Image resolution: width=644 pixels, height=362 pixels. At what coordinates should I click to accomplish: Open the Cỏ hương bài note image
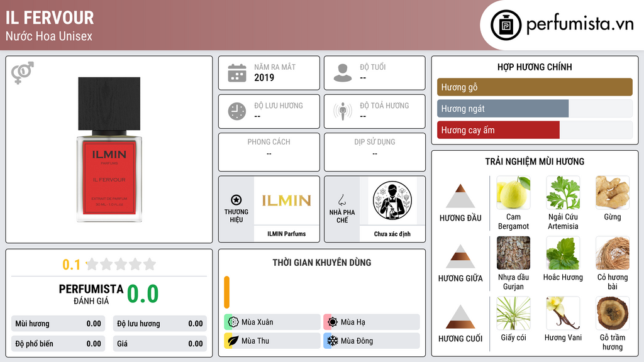coord(613,253)
